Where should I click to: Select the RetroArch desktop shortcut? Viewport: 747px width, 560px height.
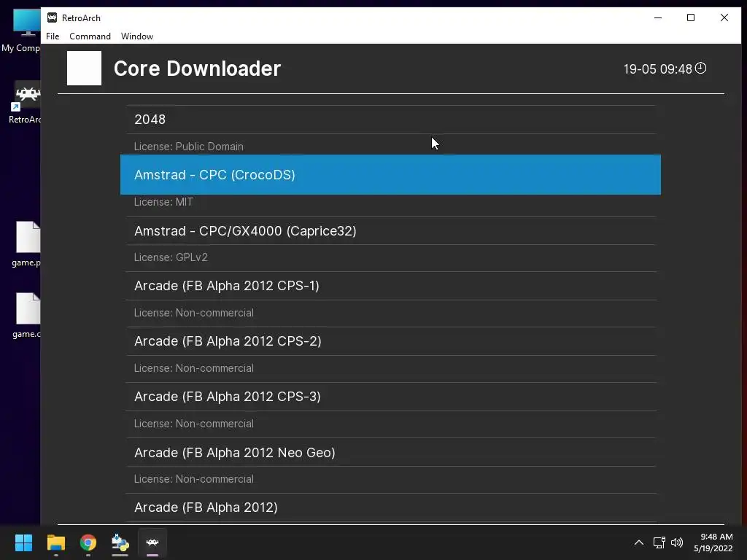pos(25,103)
